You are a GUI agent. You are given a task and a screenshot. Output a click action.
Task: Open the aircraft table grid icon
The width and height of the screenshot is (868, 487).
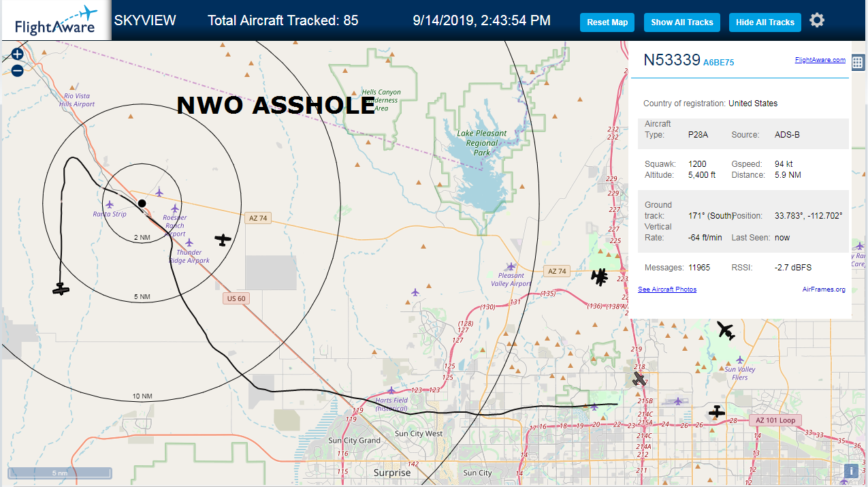coord(857,63)
